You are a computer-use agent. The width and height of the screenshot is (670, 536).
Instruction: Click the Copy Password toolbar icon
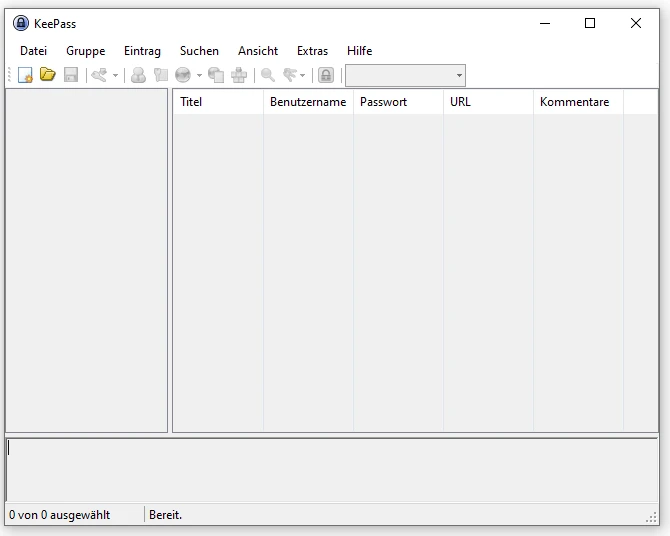pyautogui.click(x=161, y=75)
